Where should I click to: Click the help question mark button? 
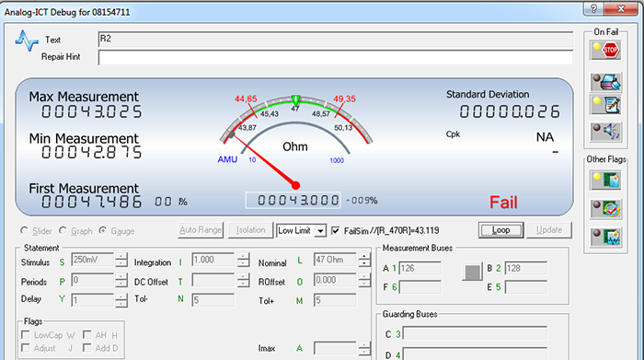[593, 8]
